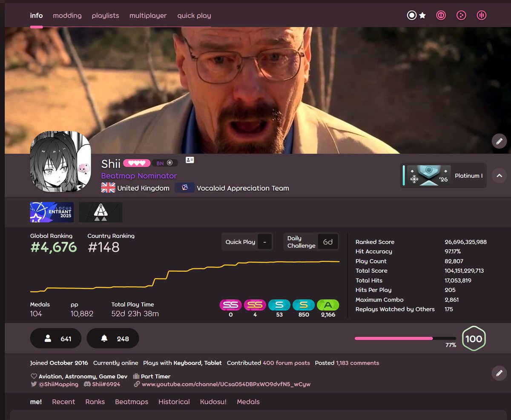Click the silver SS rank badge
The image size is (511, 420).
[x=231, y=305]
